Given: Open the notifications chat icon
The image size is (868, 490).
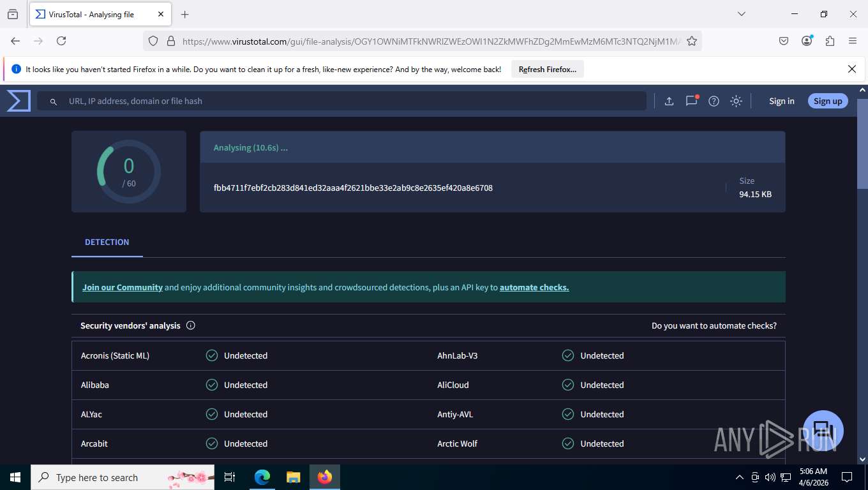Looking at the screenshot, I should click(692, 101).
